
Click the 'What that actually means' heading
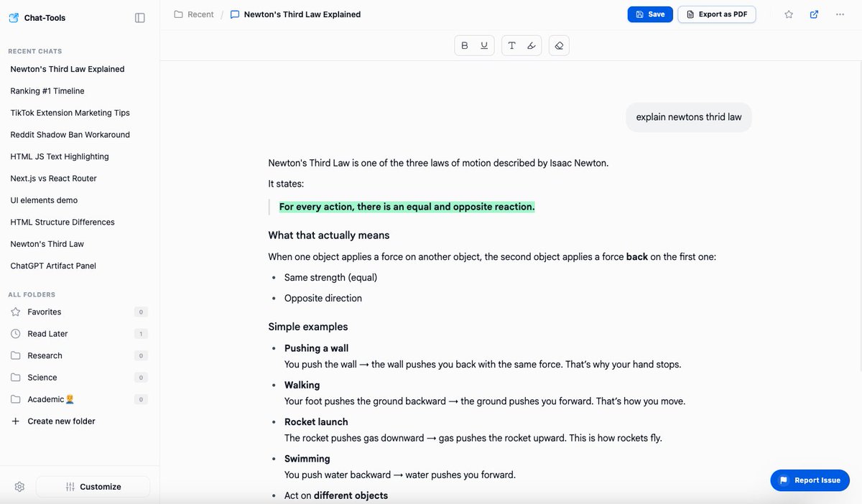click(x=329, y=235)
